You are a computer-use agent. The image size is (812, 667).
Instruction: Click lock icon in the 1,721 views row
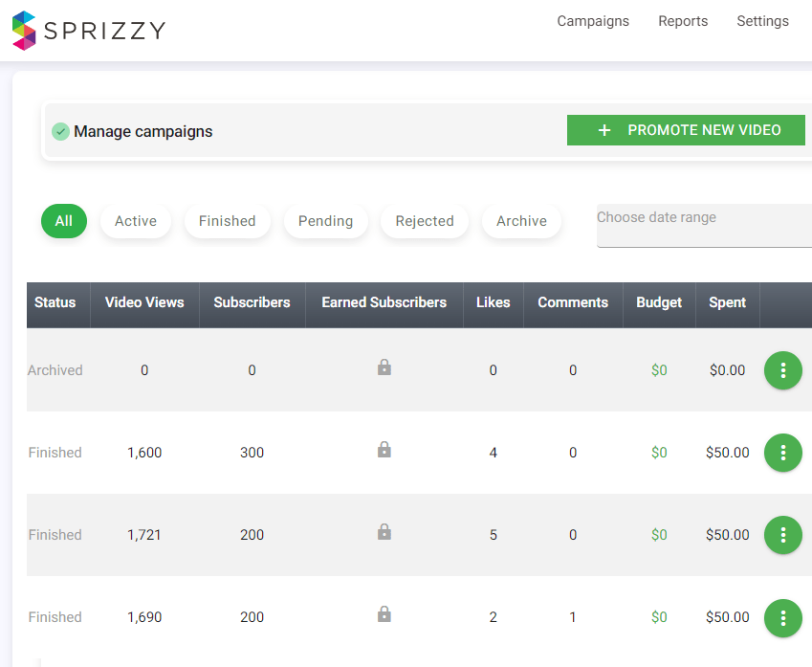384,532
